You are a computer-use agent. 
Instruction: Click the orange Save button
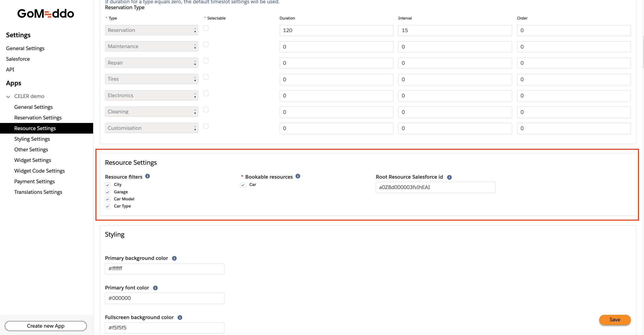click(x=614, y=320)
